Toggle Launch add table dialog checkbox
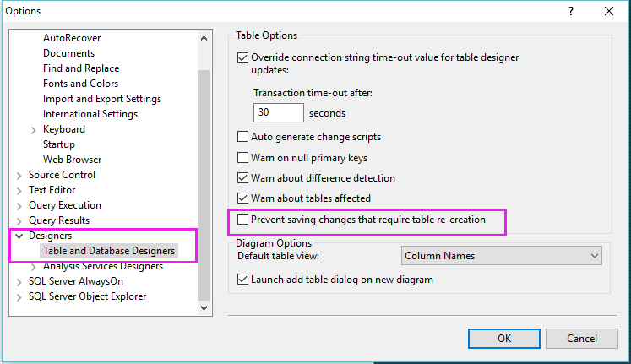631x364 pixels. coord(243,279)
